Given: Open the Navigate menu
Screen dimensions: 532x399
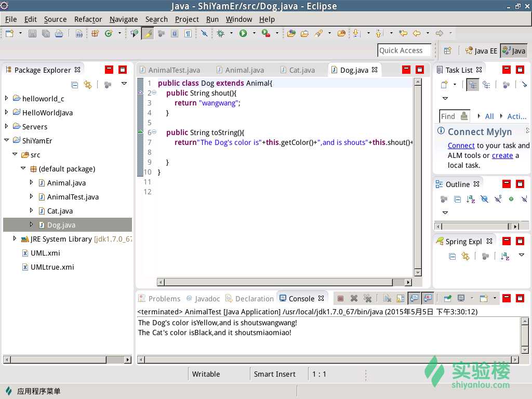Looking at the screenshot, I should coord(124,19).
